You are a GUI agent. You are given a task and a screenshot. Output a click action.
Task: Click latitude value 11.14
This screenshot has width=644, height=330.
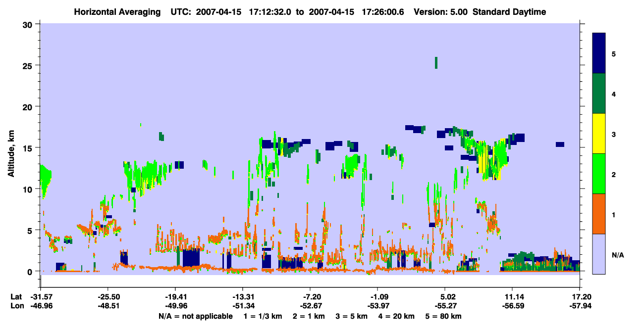pyautogui.click(x=512, y=297)
